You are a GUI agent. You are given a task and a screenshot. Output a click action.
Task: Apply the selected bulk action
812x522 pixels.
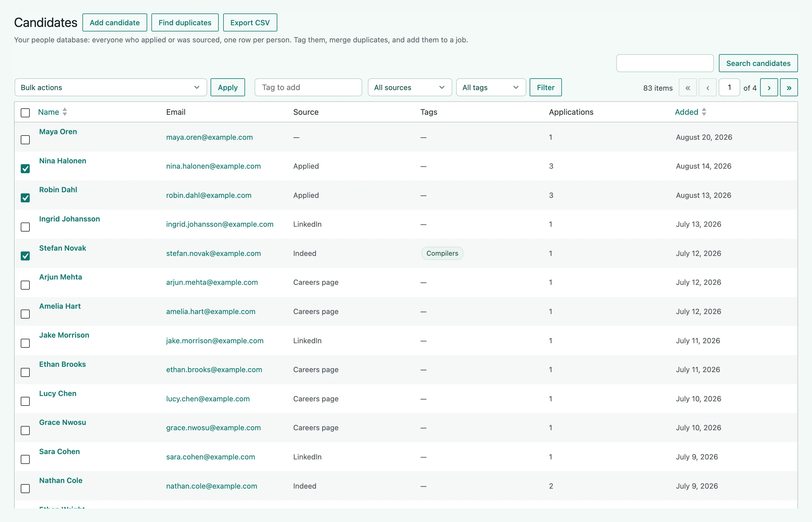pyautogui.click(x=228, y=88)
